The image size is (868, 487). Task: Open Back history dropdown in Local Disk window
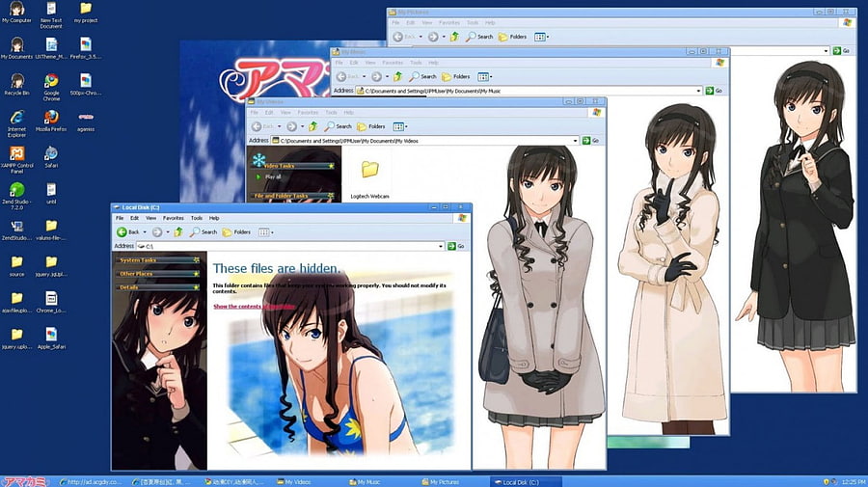[x=145, y=232]
